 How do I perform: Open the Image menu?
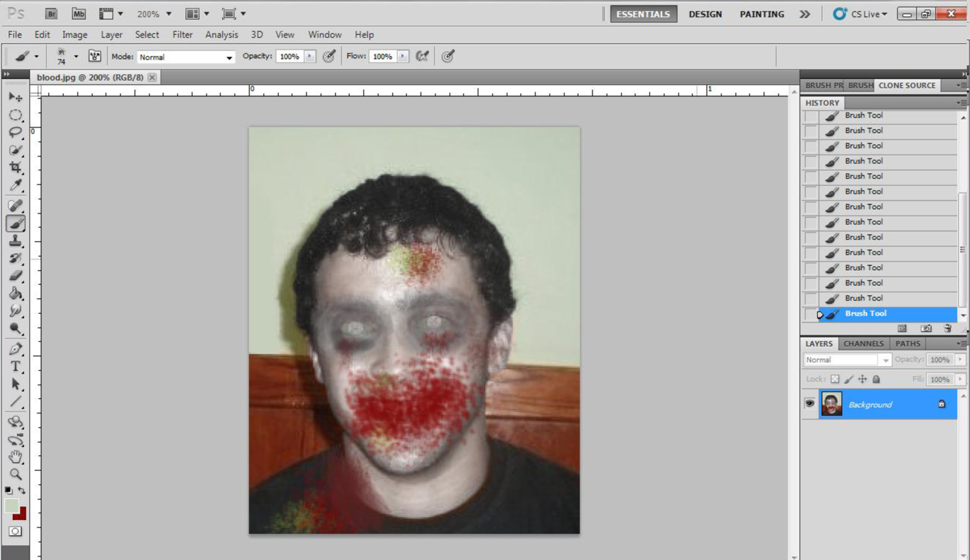(74, 34)
